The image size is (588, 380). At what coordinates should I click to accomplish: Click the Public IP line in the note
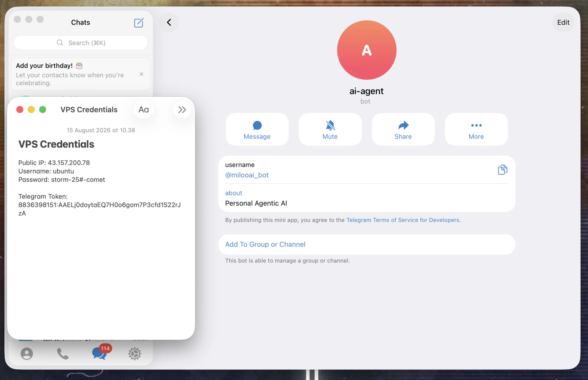click(x=54, y=162)
